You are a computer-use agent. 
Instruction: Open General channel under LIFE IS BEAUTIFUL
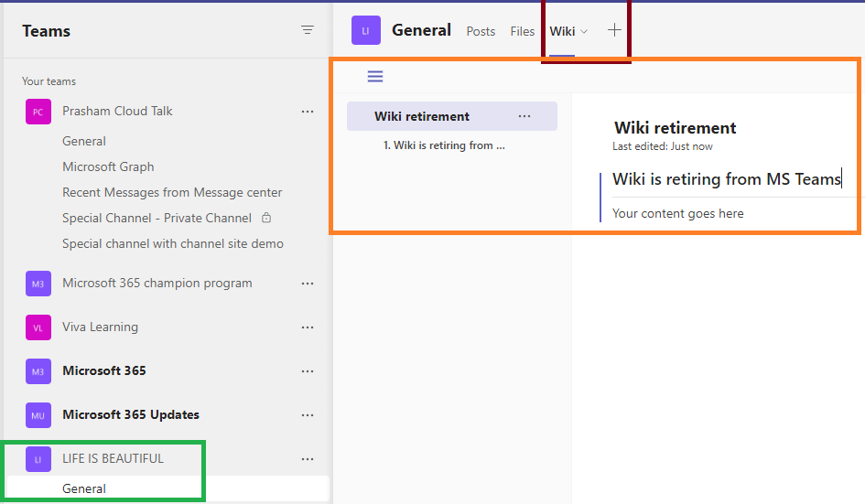(x=84, y=488)
